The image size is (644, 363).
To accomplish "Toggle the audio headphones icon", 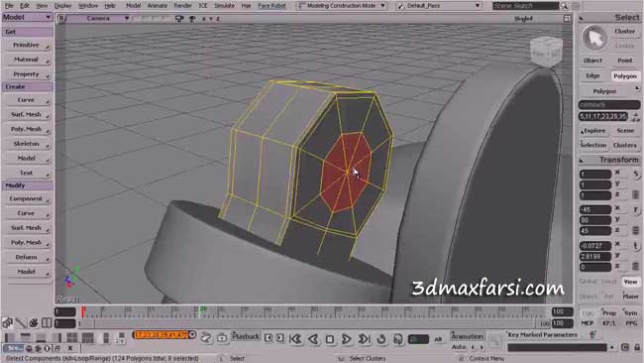I will 397,339.
